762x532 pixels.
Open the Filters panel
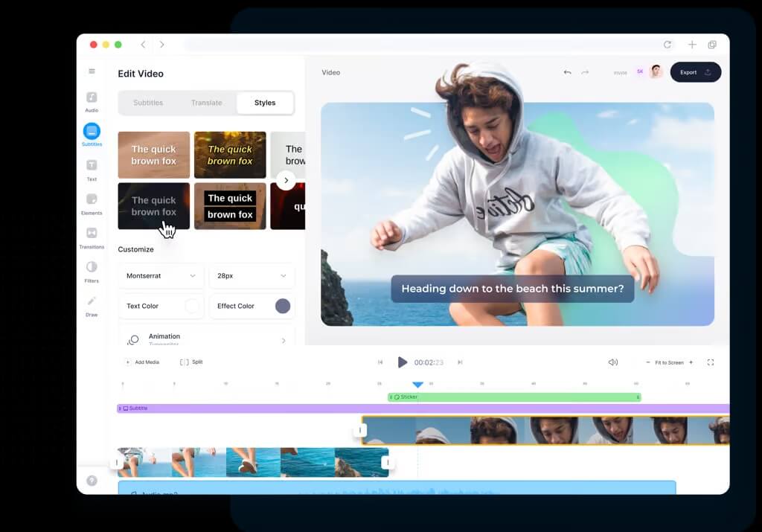click(x=92, y=272)
